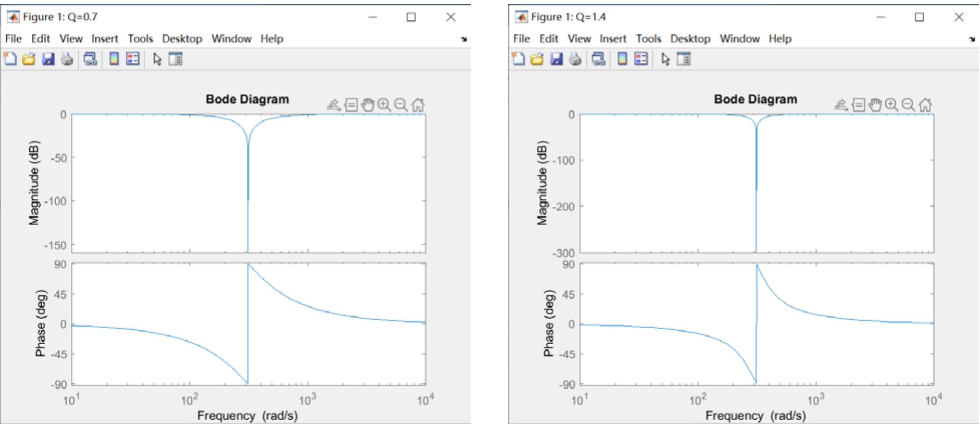This screenshot has width=980, height=426.
Task: Restore view with home icon in Q=0.7 plot
Action: tap(418, 105)
